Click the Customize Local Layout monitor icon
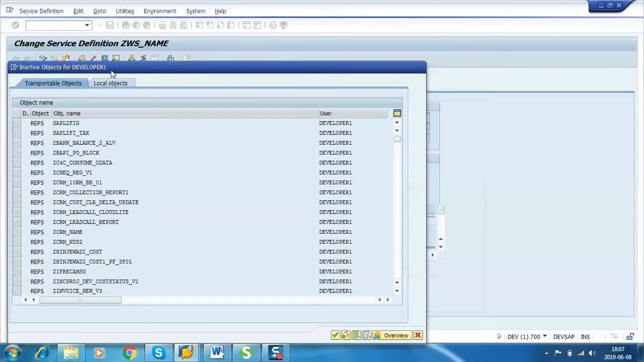 click(x=283, y=25)
